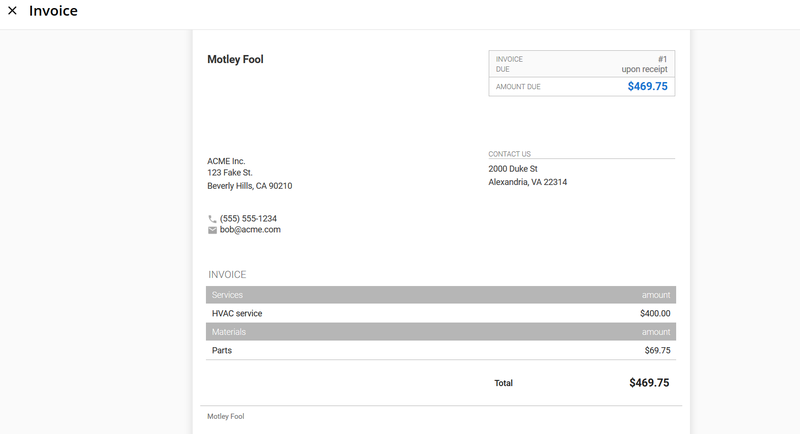Click the INVOICE label in summary box
Image resolution: width=800 pixels, height=434 pixels.
509,59
